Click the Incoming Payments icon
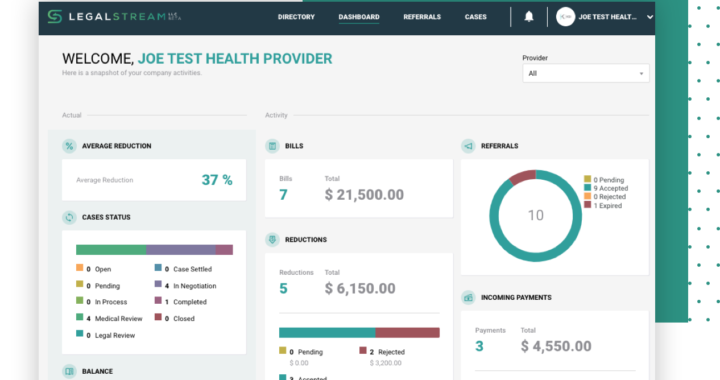720x380 pixels. coord(468,297)
